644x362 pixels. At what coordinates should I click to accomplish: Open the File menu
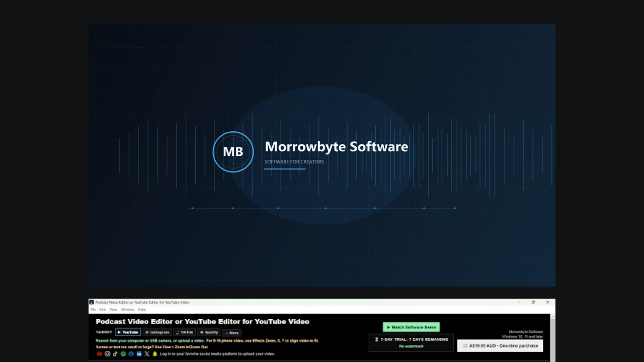93,310
